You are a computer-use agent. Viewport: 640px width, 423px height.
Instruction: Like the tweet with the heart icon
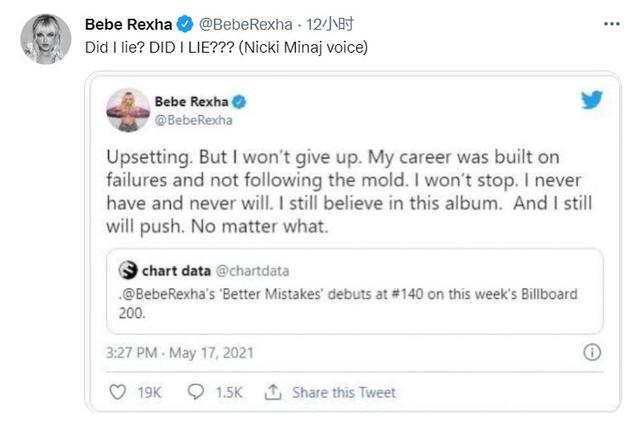(116, 392)
